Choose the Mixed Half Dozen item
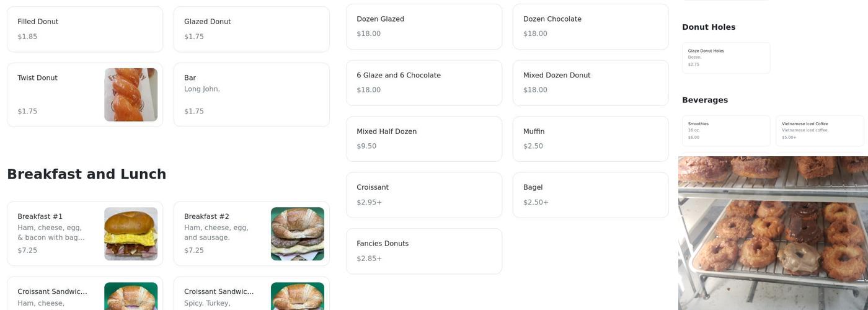Screen dimensions: 868x310 [x=423, y=139]
